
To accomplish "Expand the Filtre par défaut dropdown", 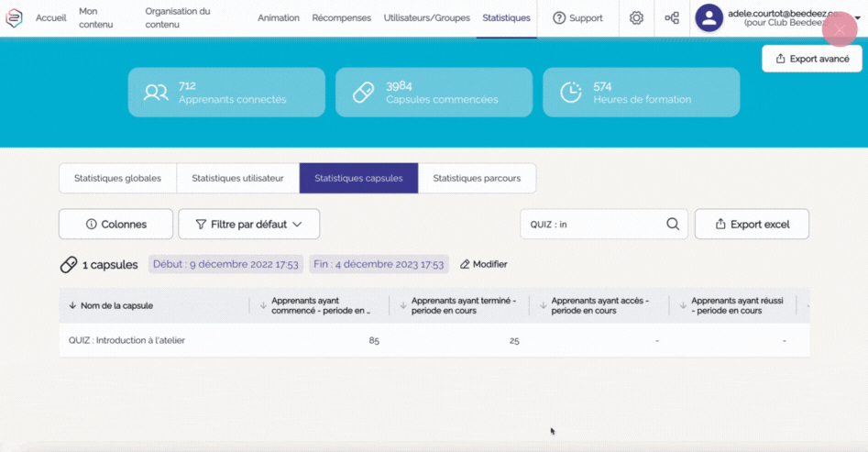I will point(248,224).
